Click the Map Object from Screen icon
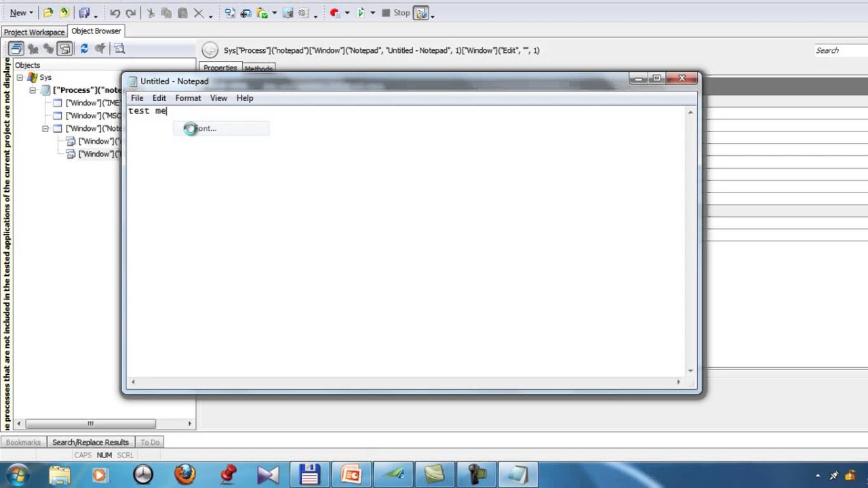The height and width of the screenshot is (488, 868). (230, 13)
